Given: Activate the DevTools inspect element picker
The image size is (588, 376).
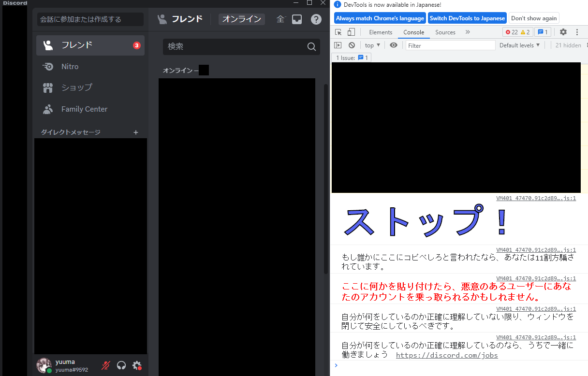Looking at the screenshot, I should tap(338, 32).
